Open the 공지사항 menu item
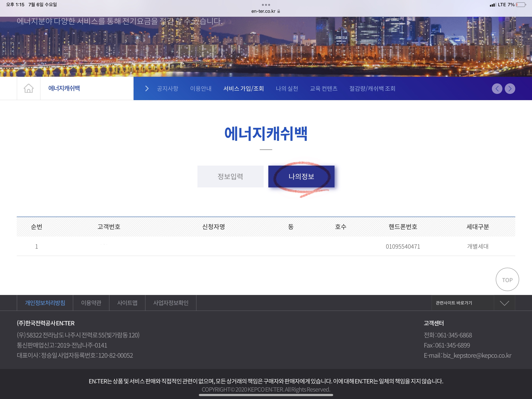 [167, 89]
